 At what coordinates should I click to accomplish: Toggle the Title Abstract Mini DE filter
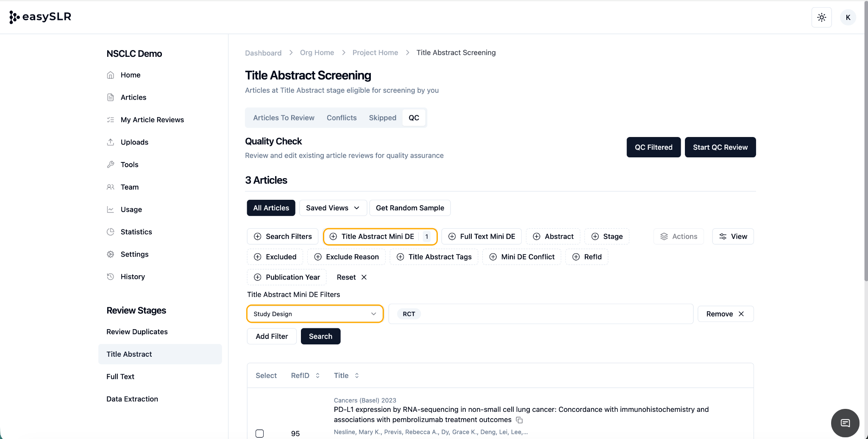378,236
